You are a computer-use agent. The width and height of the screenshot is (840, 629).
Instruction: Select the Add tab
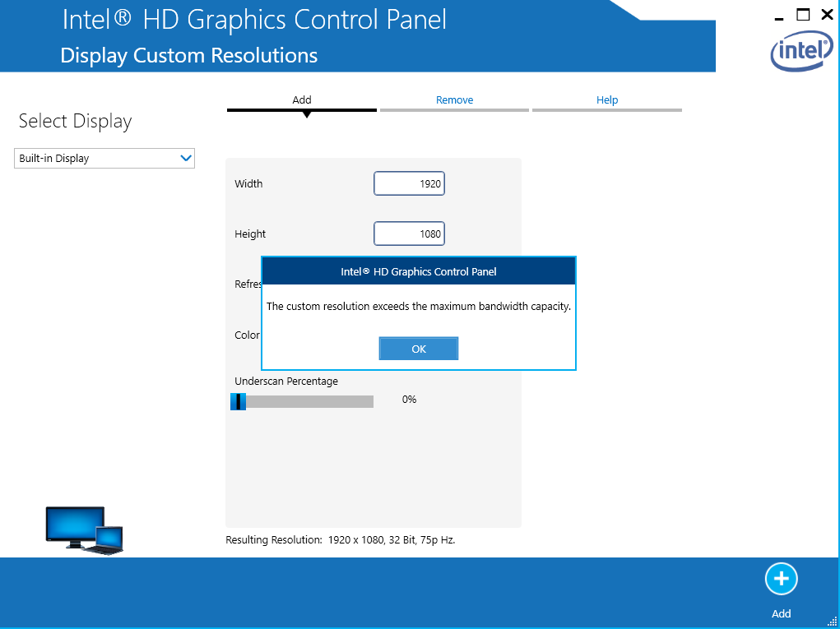click(x=302, y=100)
